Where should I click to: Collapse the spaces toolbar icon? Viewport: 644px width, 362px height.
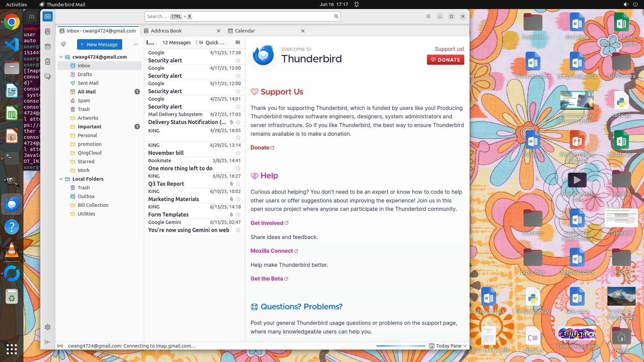coord(48,342)
